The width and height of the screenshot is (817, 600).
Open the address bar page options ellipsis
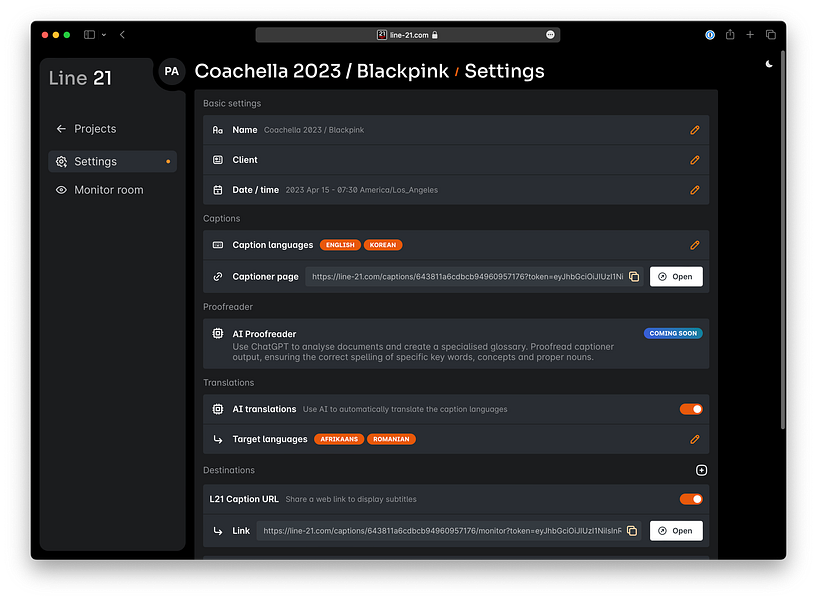click(550, 35)
